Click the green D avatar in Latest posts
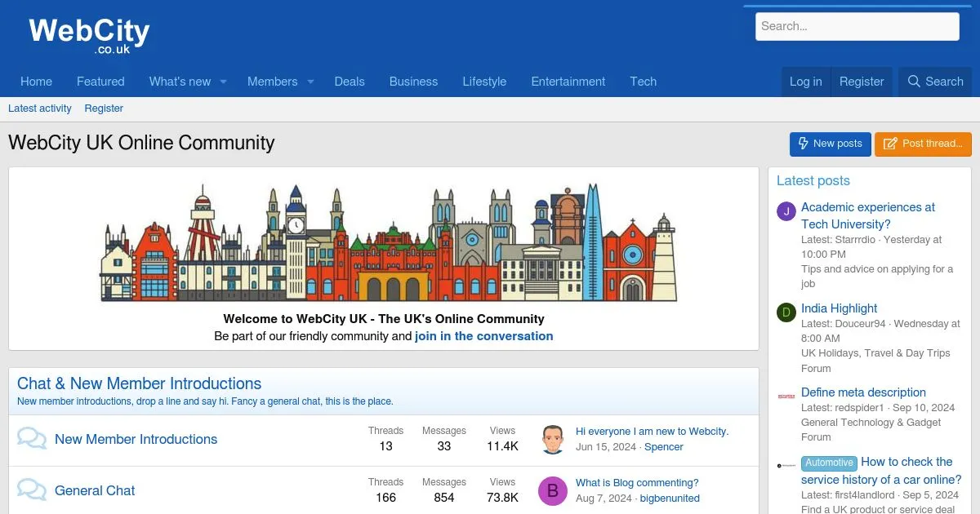 786,312
